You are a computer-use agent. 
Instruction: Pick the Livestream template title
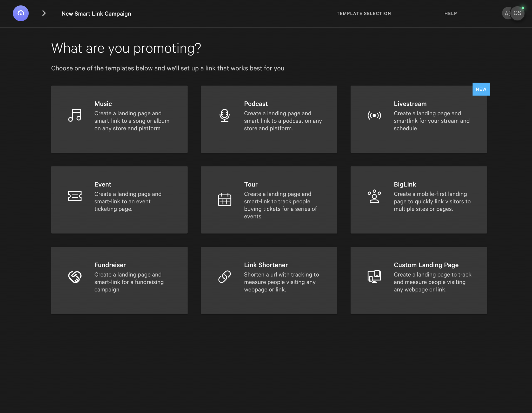click(x=410, y=104)
